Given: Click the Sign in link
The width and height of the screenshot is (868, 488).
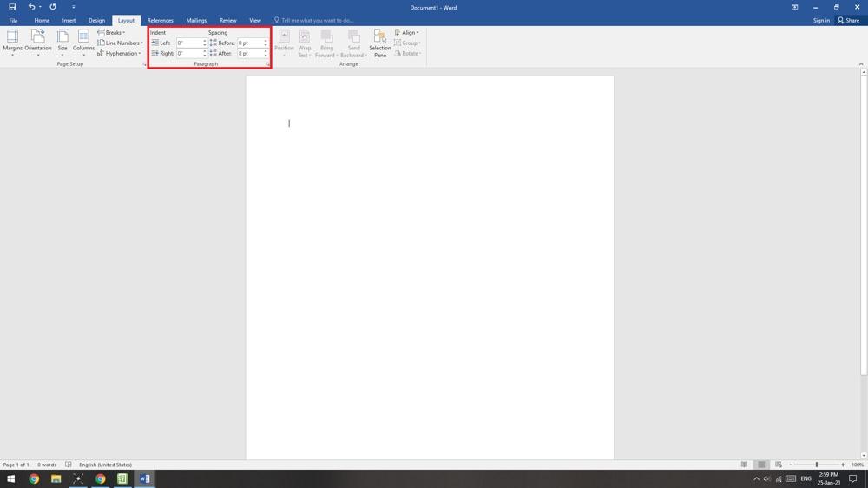Looking at the screenshot, I should click(x=820, y=20).
